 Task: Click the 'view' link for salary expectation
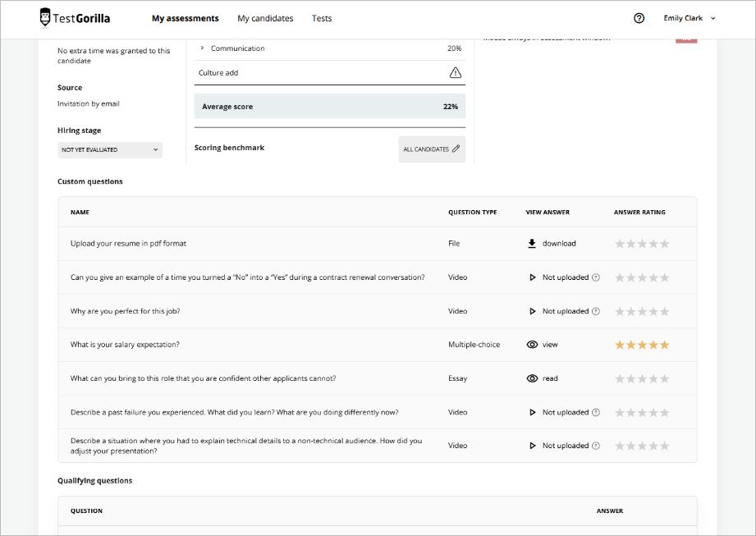[x=550, y=345]
